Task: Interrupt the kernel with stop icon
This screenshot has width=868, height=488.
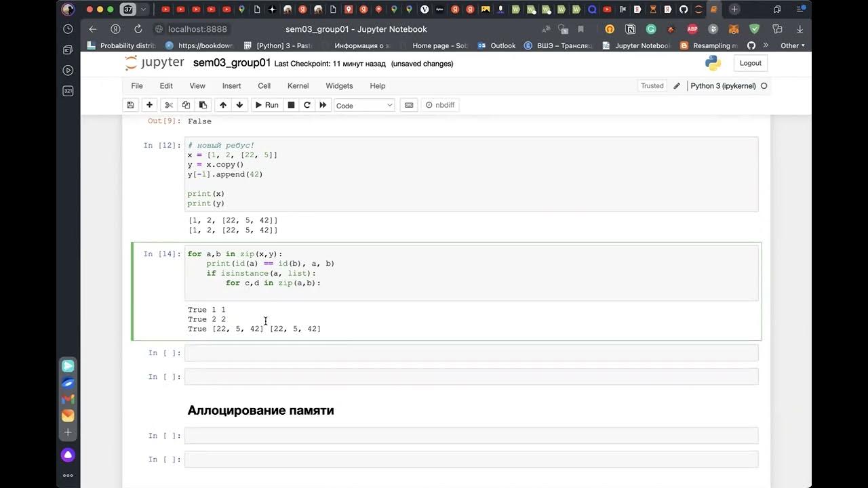Action: [291, 105]
